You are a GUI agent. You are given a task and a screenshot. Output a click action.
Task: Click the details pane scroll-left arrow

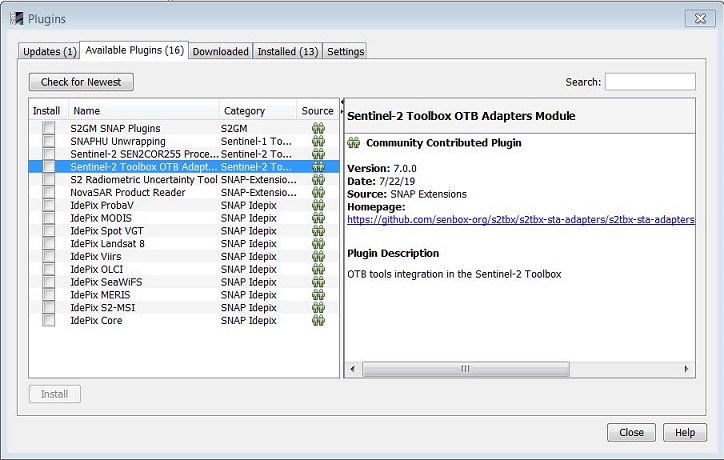click(x=353, y=369)
